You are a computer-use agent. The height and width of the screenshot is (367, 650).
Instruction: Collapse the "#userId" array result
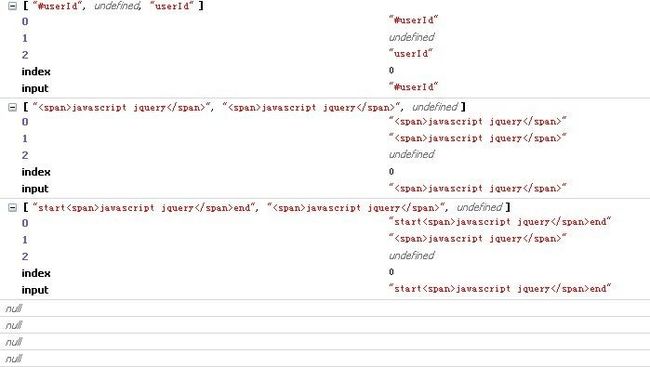point(12,6)
